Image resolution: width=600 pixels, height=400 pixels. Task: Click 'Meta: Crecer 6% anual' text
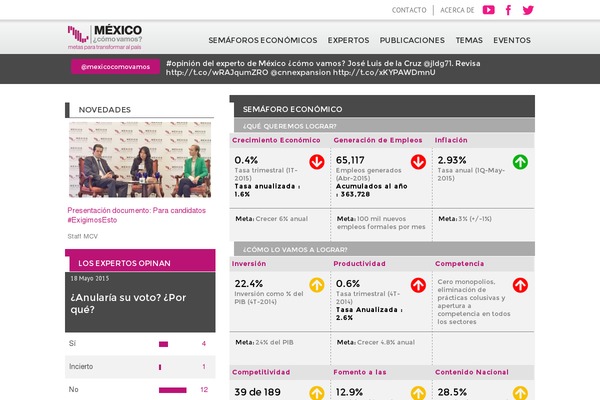point(271,219)
